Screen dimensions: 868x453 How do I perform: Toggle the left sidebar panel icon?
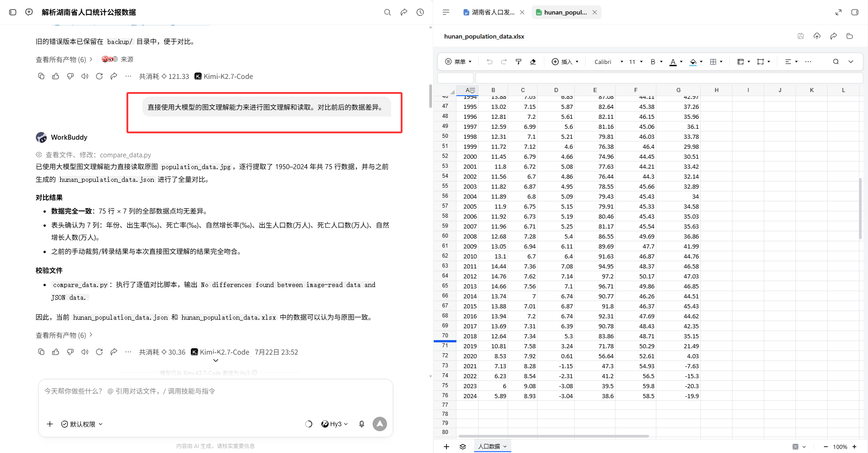point(13,12)
